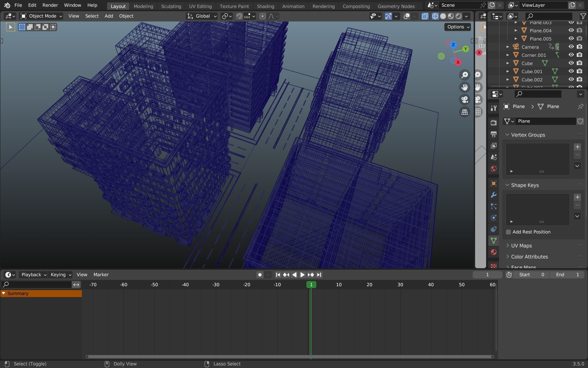Click the viewport zoom magnifier gizmo
The width and height of the screenshot is (588, 368).
(x=464, y=75)
